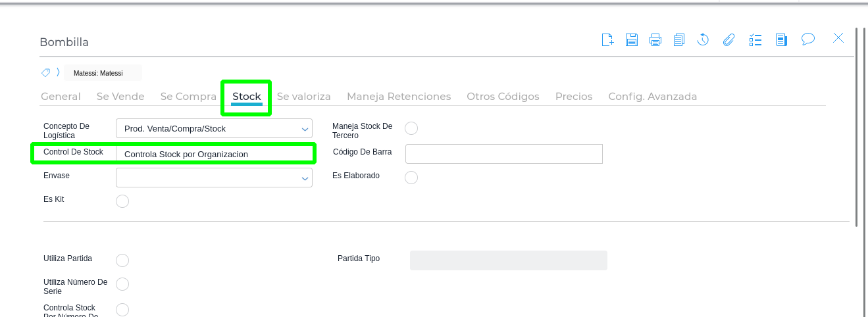This screenshot has height=317, width=868.
Task: Enable Maneja Stock De Tercero
Action: pyautogui.click(x=411, y=128)
